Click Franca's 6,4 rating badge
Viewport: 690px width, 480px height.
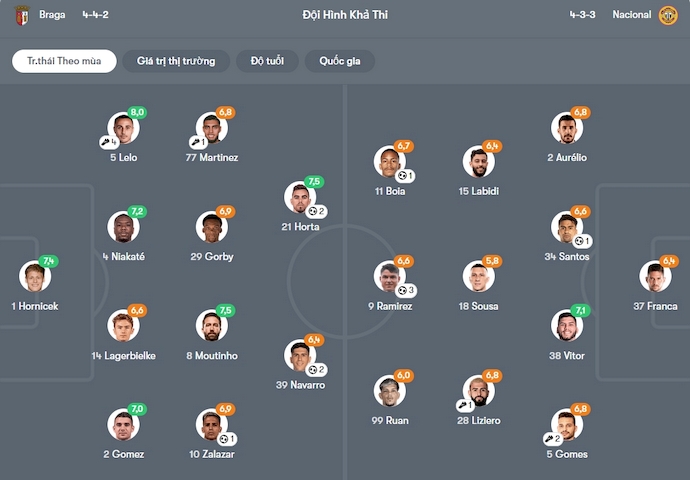click(x=670, y=261)
